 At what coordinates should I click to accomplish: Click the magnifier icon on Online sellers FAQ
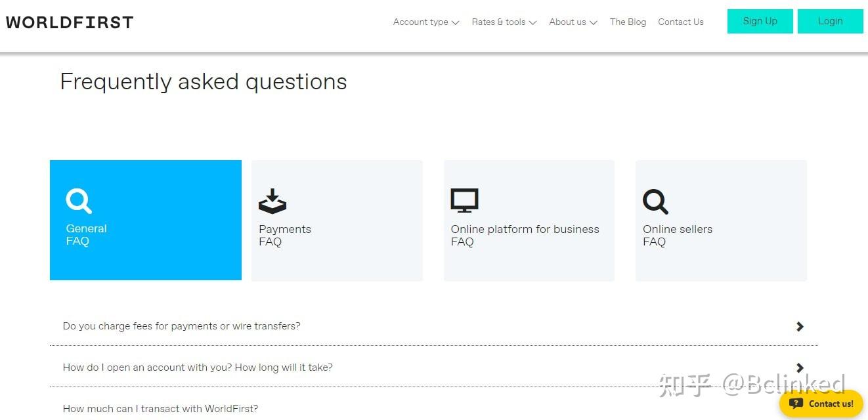pos(655,201)
